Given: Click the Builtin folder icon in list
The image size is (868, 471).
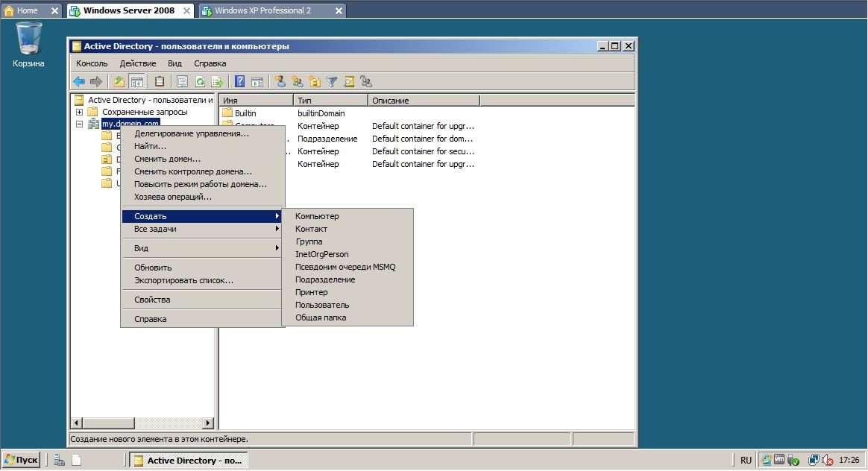Looking at the screenshot, I should coord(227,113).
